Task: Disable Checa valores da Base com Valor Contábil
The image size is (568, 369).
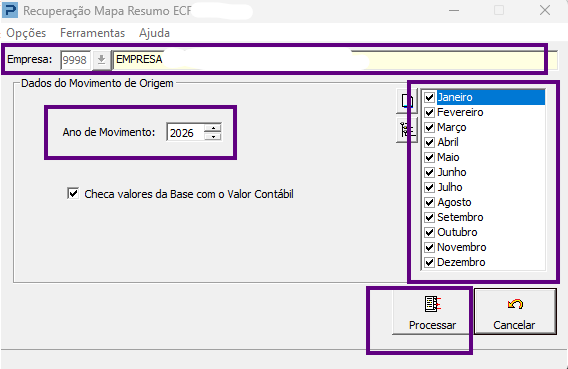Action: coord(73,193)
